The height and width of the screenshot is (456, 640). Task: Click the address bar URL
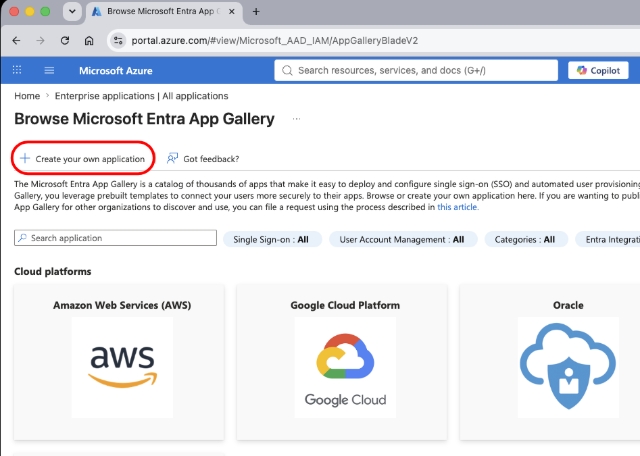(x=275, y=40)
